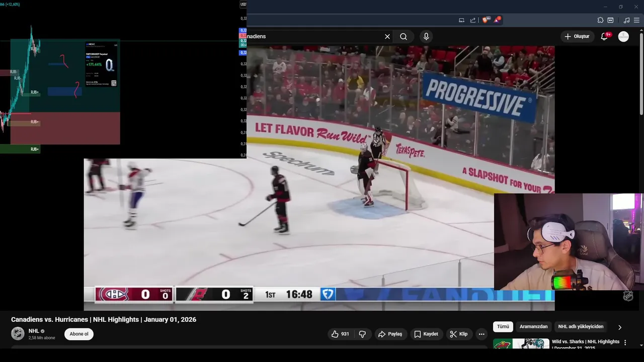Start voice search with the microphone icon

pos(426,37)
